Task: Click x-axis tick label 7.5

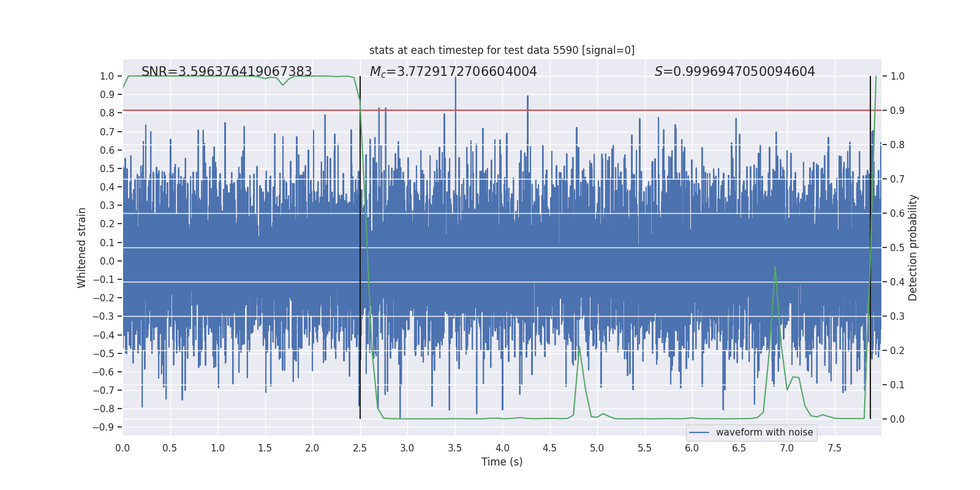Action: [x=834, y=448]
